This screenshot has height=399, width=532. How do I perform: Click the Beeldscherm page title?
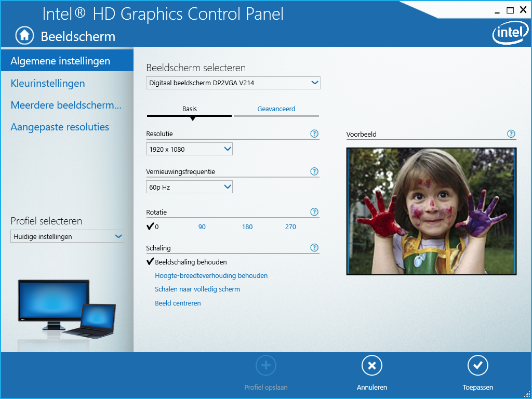tap(78, 36)
